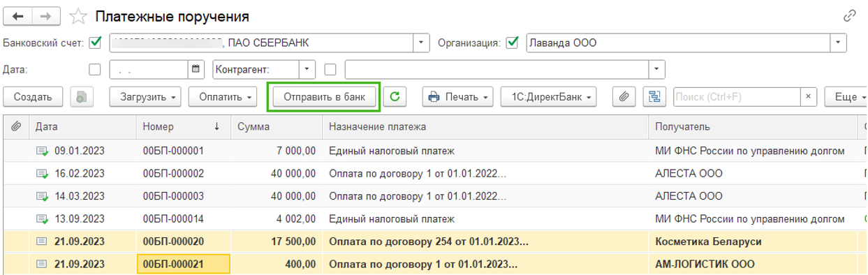
Task: Clear the search field with X
Action: (x=808, y=97)
